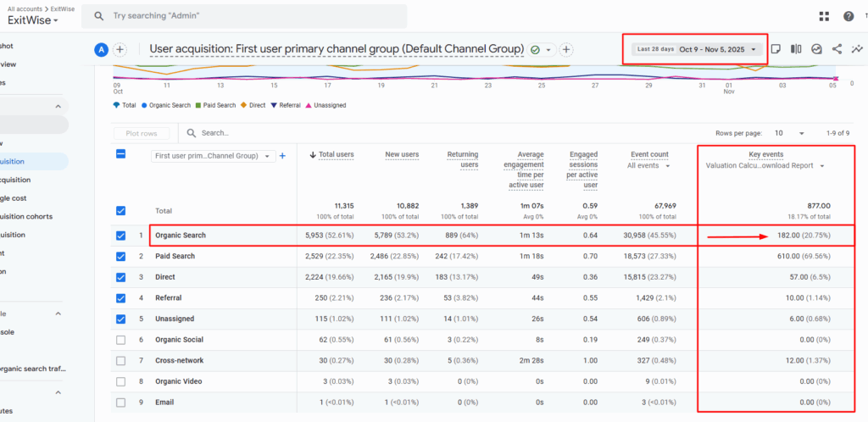Image resolution: width=868 pixels, height=422 pixels.
Task: Click the search magnifier icon in top bar
Action: point(99,16)
